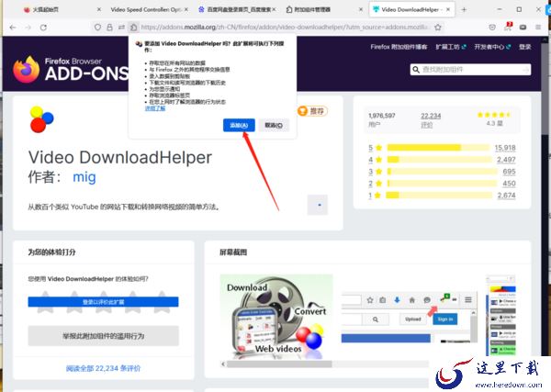Open the extension workshop header link

pyautogui.click(x=451, y=47)
